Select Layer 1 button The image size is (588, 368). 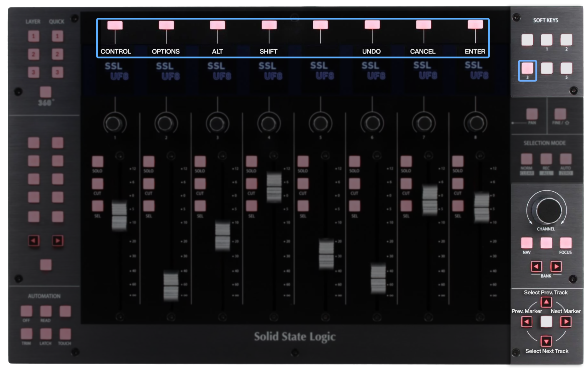coord(34,37)
